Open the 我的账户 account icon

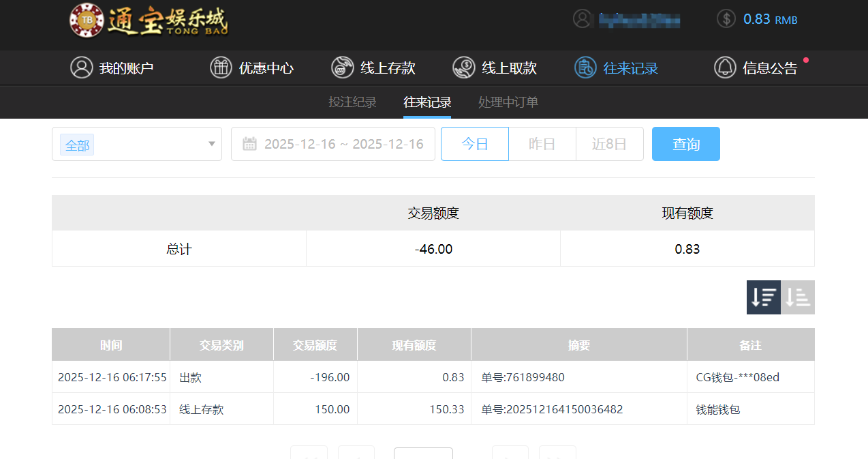point(82,68)
